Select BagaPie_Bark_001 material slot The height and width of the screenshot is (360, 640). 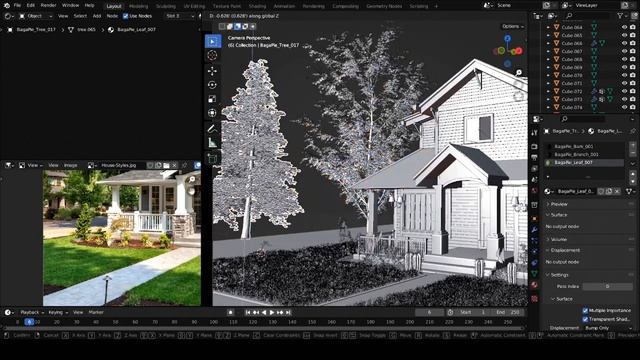click(x=585, y=146)
